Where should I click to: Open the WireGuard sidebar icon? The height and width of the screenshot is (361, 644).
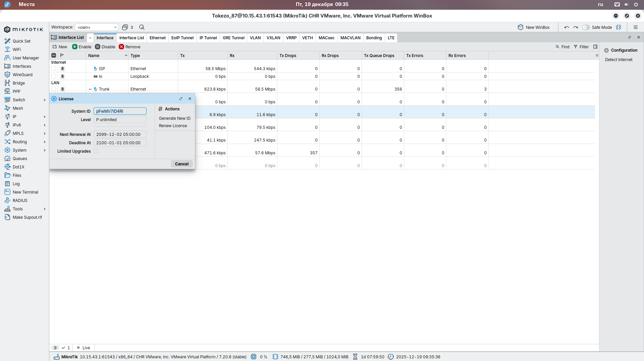[x=7, y=74]
